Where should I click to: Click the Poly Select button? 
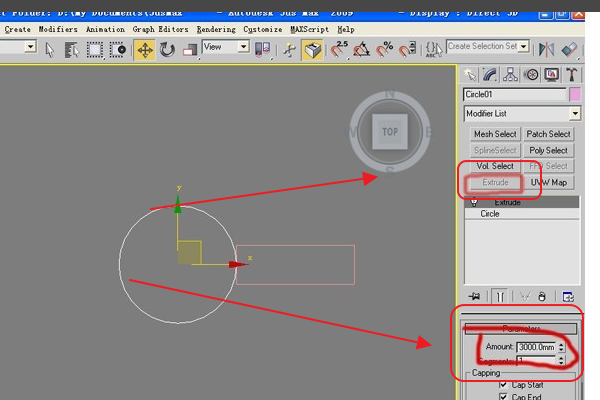[548, 150]
